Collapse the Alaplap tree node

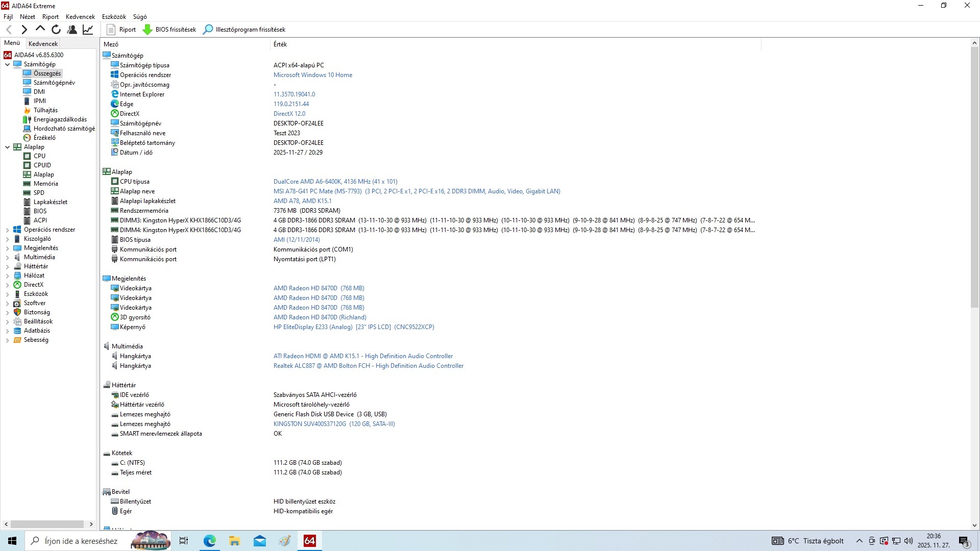point(8,147)
